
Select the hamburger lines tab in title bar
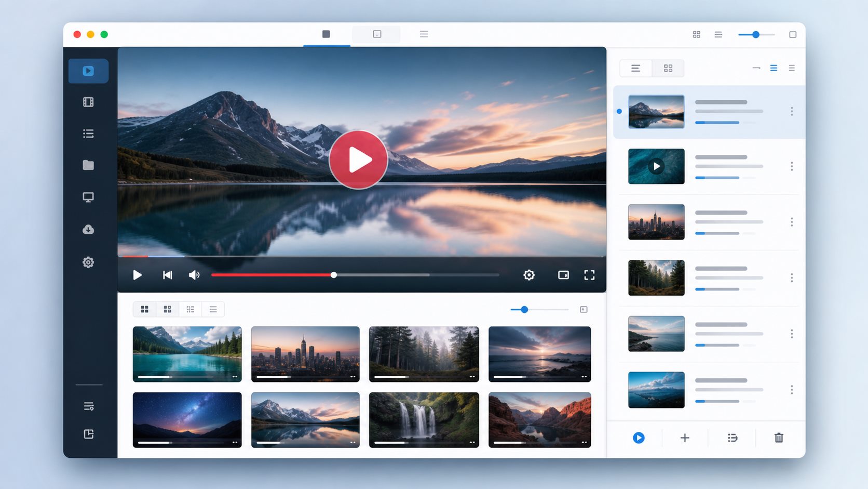point(424,34)
